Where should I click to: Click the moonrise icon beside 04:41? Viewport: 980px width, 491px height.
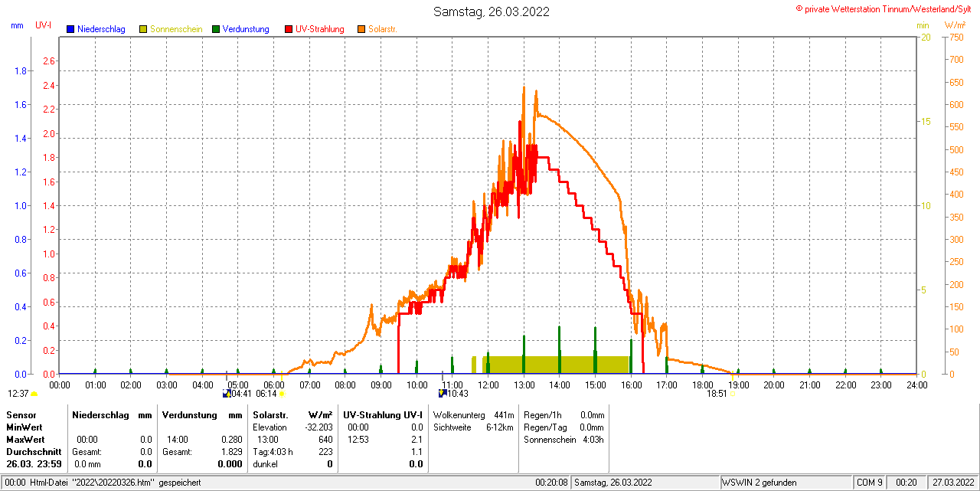coord(227,394)
